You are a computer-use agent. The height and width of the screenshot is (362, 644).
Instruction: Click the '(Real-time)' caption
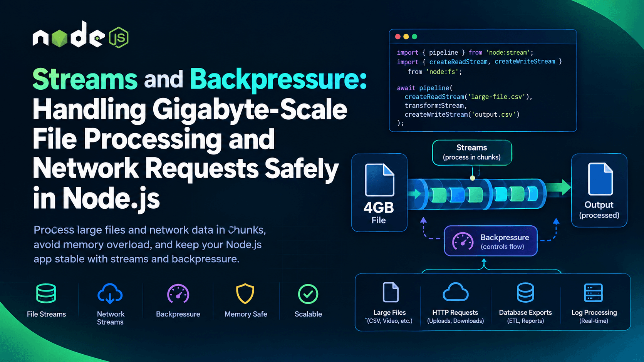pyautogui.click(x=594, y=321)
